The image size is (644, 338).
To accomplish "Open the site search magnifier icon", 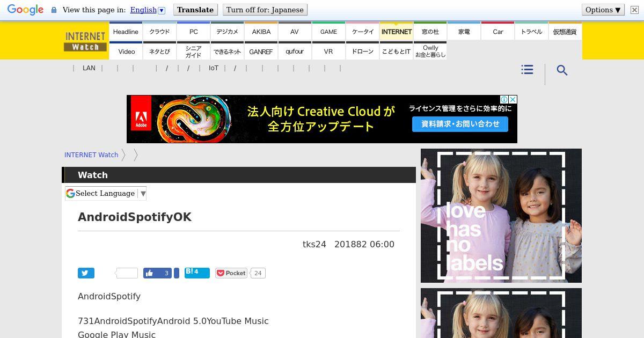I will coord(562,70).
